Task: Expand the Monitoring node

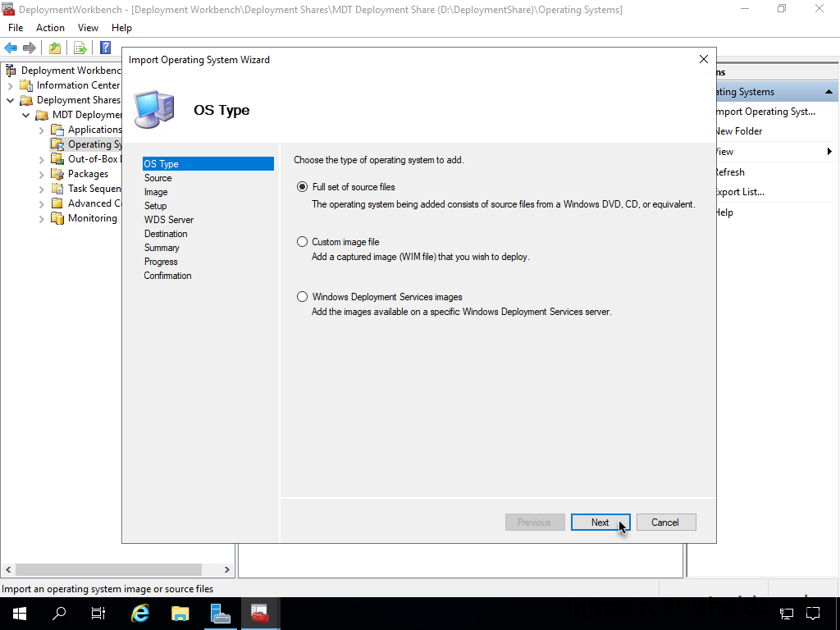Action: coord(41,218)
